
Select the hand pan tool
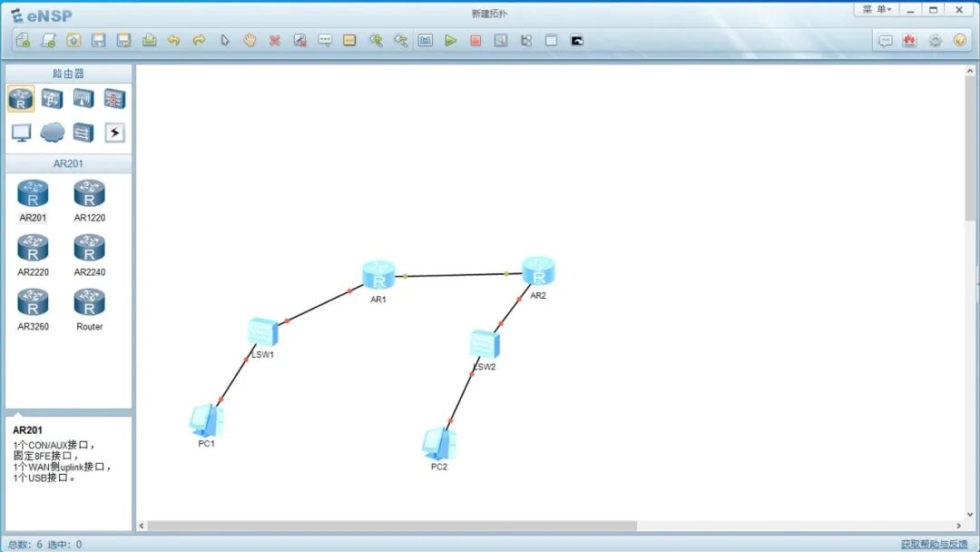click(x=250, y=41)
